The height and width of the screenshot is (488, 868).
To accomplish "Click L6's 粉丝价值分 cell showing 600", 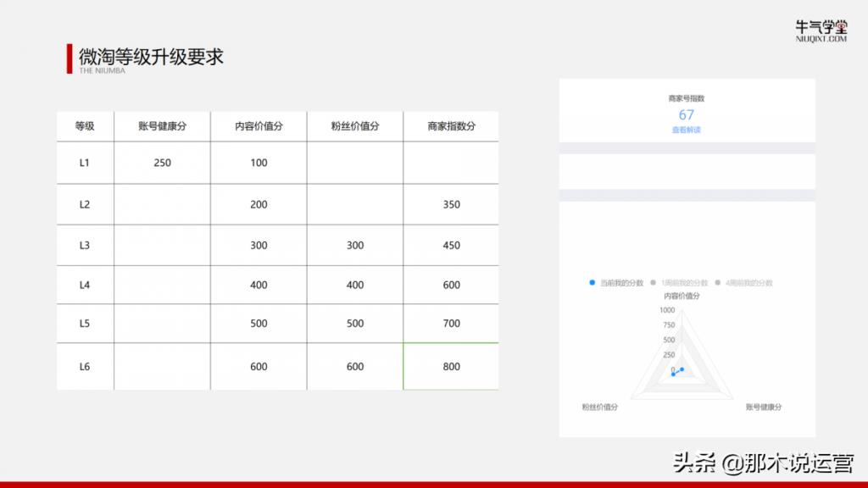I will coord(355,366).
